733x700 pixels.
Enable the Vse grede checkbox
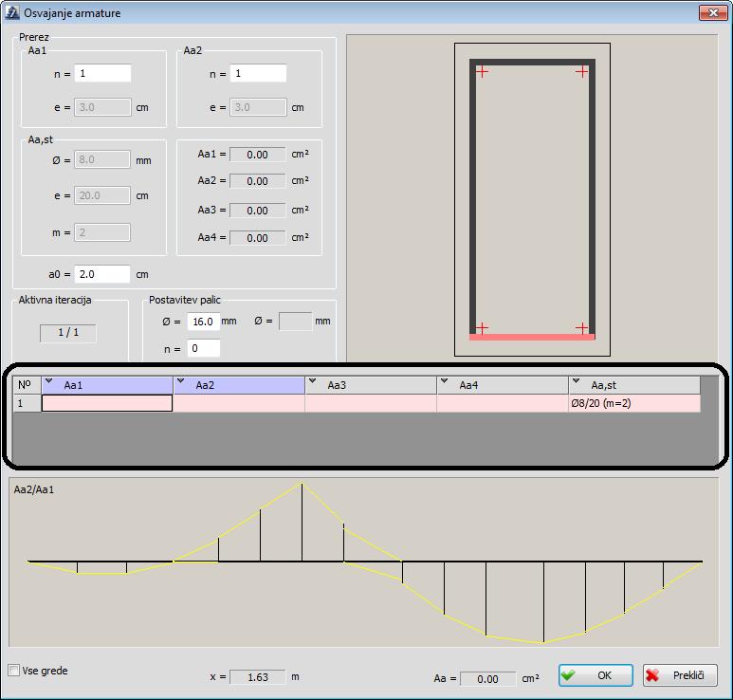pos(14,670)
